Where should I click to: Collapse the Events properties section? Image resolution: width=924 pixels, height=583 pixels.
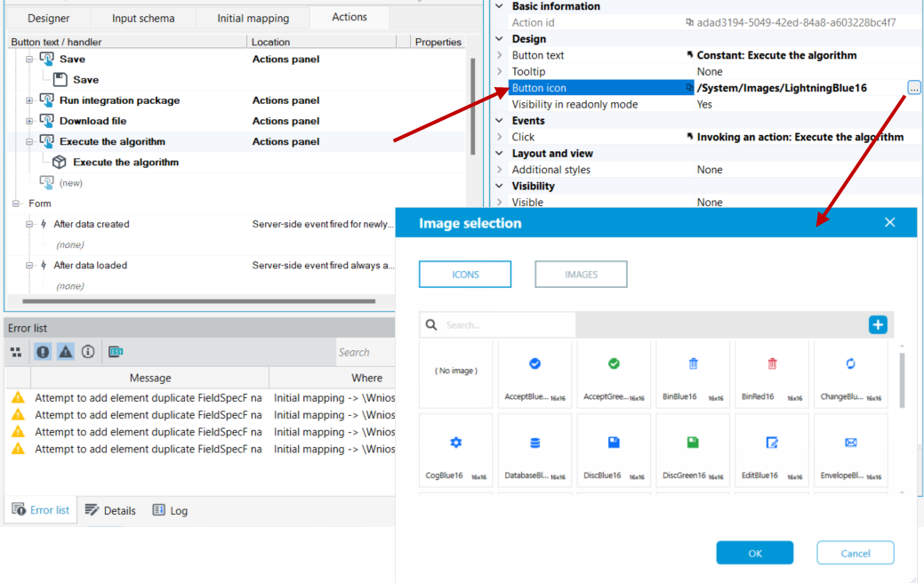point(499,121)
